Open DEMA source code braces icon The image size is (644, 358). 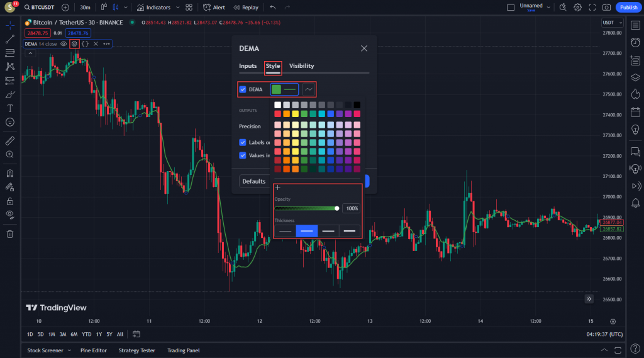[x=85, y=43]
